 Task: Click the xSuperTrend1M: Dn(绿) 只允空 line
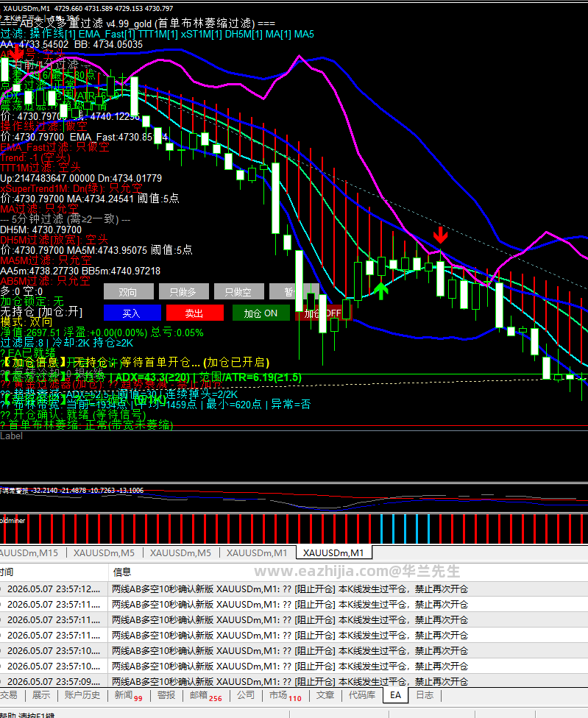[x=71, y=188]
